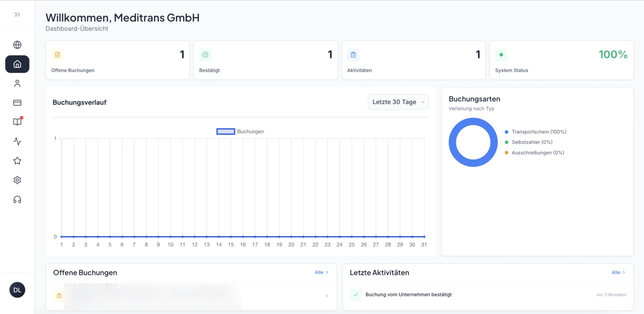The width and height of the screenshot is (644, 314).
Task: Click the Bestätigt checkmark circle icon
Action: (x=205, y=55)
